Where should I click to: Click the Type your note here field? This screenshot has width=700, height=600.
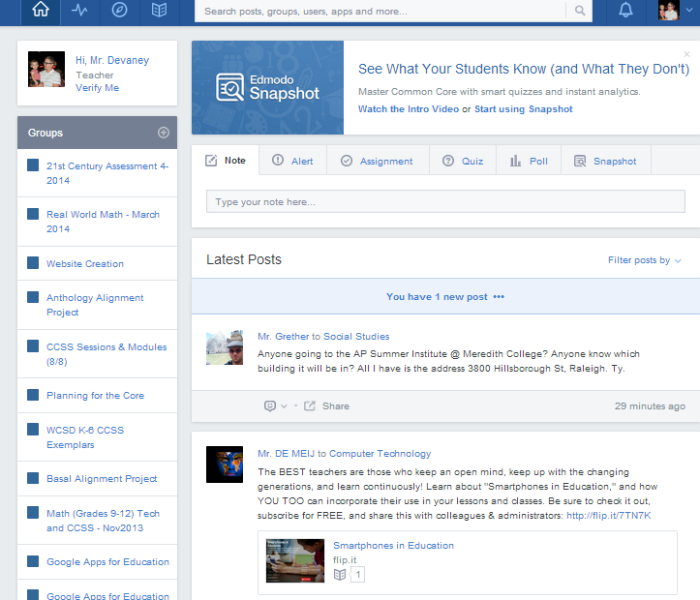(445, 201)
